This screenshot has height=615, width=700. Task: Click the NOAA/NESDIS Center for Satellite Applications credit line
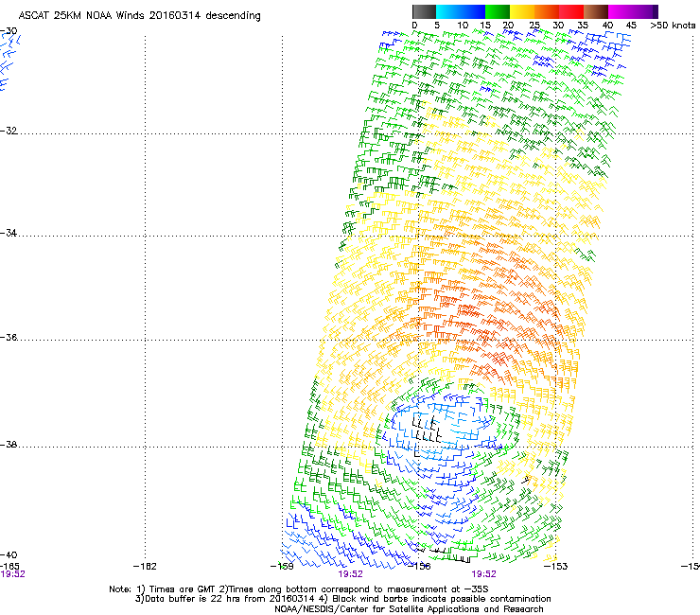tap(409, 609)
